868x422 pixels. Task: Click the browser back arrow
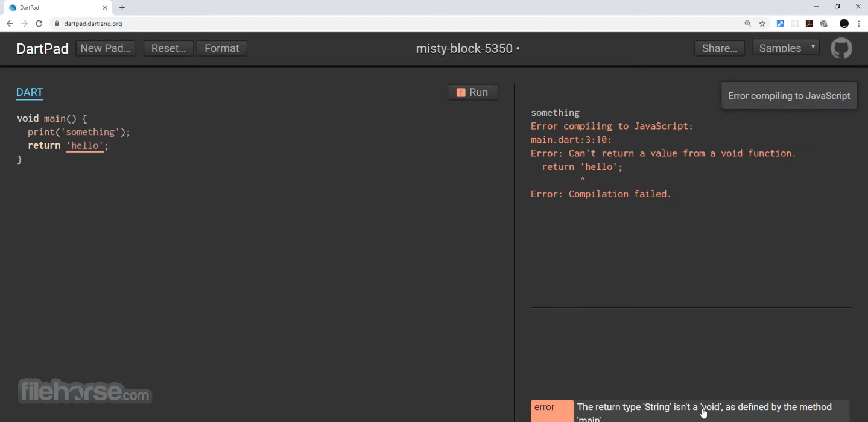click(x=10, y=24)
